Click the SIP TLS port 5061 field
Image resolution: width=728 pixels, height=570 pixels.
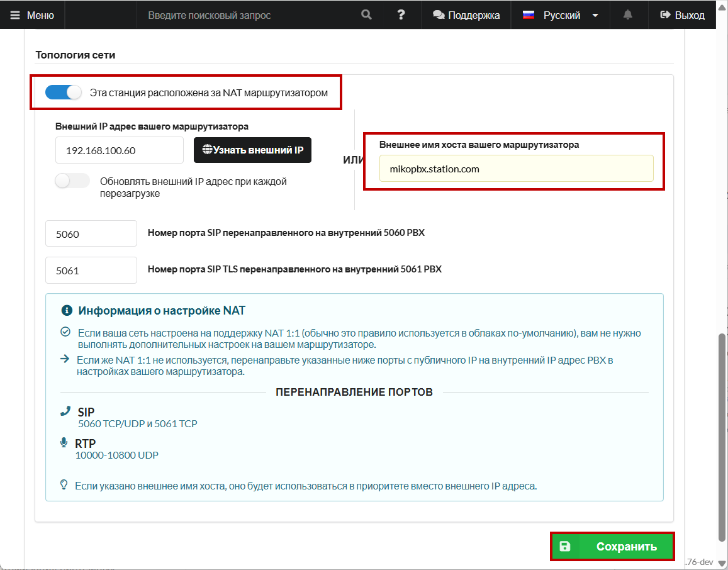91,271
